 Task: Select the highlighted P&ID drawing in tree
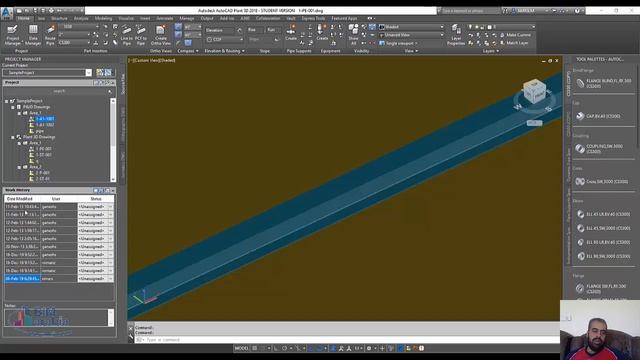[x=44, y=119]
